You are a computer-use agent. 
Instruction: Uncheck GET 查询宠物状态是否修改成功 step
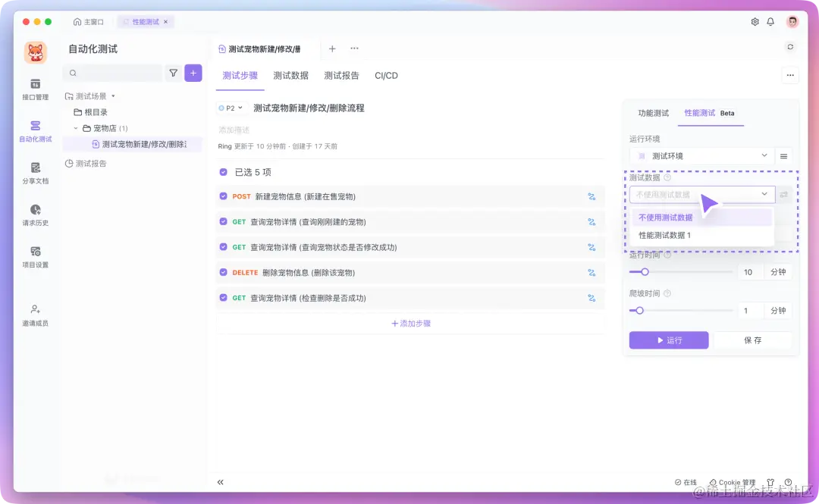click(224, 247)
